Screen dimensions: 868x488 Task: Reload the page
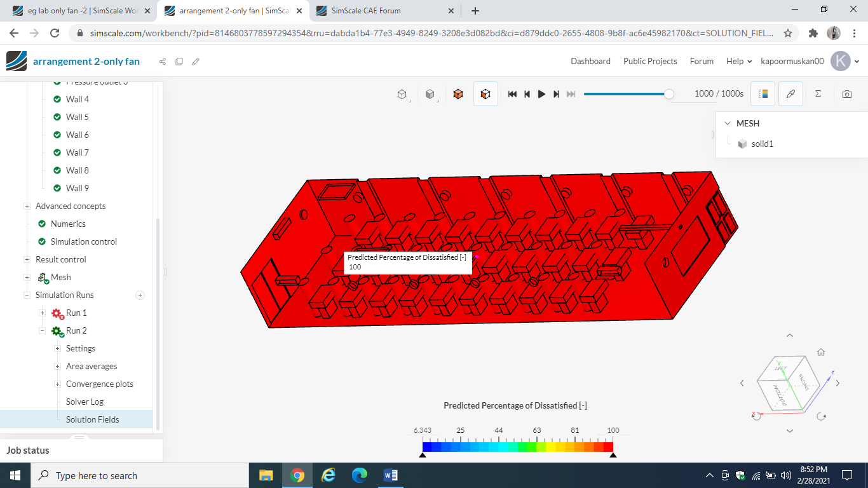(55, 33)
